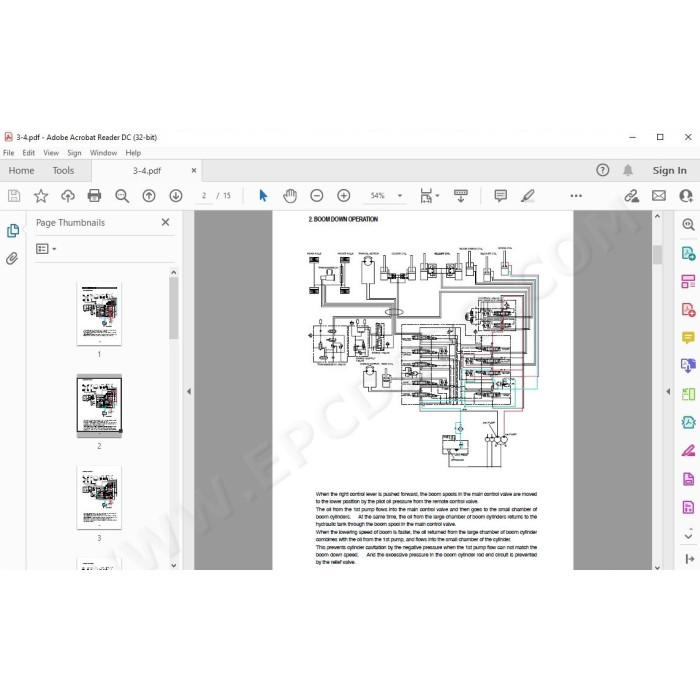The height and width of the screenshot is (700, 700).
Task: Open the Export PDF tool
Action: (688, 254)
